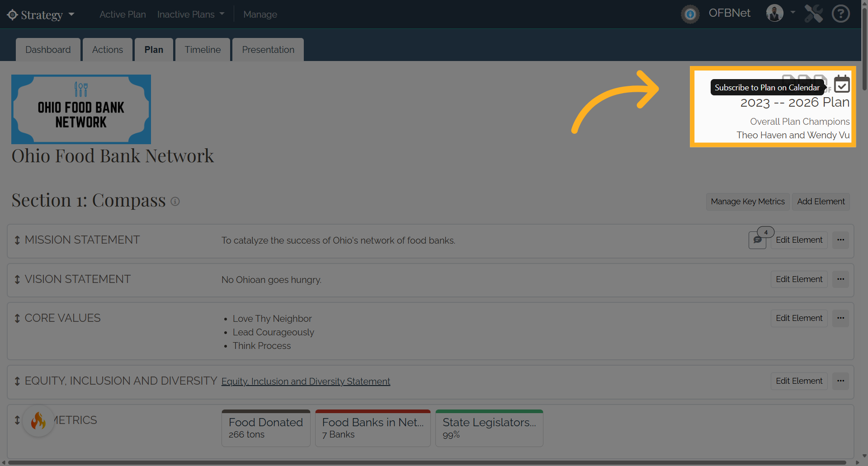Viewport: 868px width, 466px height.
Task: Open the wrench and screwdriver tools icon
Action: pyautogui.click(x=813, y=14)
